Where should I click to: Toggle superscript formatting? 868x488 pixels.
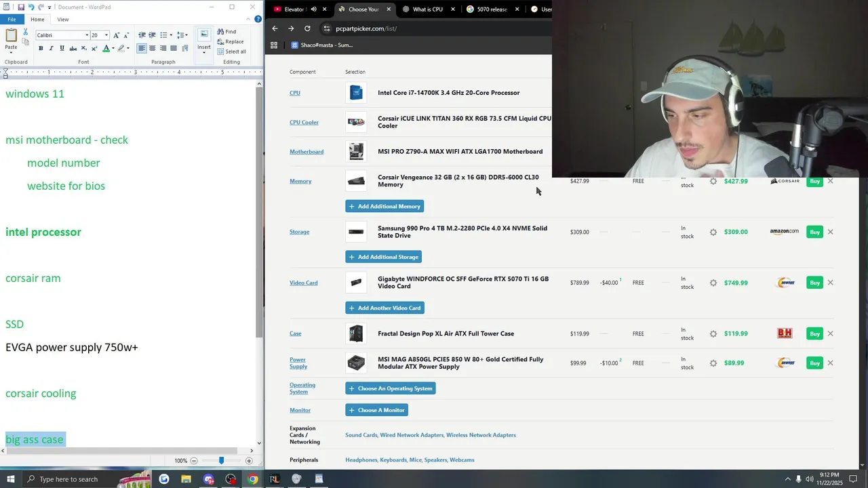[94, 48]
